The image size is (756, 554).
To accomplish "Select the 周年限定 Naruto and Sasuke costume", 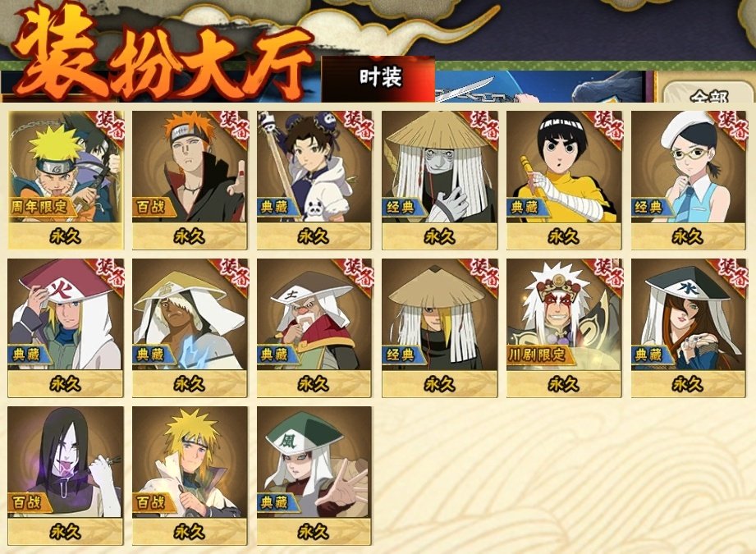I will click(66, 181).
